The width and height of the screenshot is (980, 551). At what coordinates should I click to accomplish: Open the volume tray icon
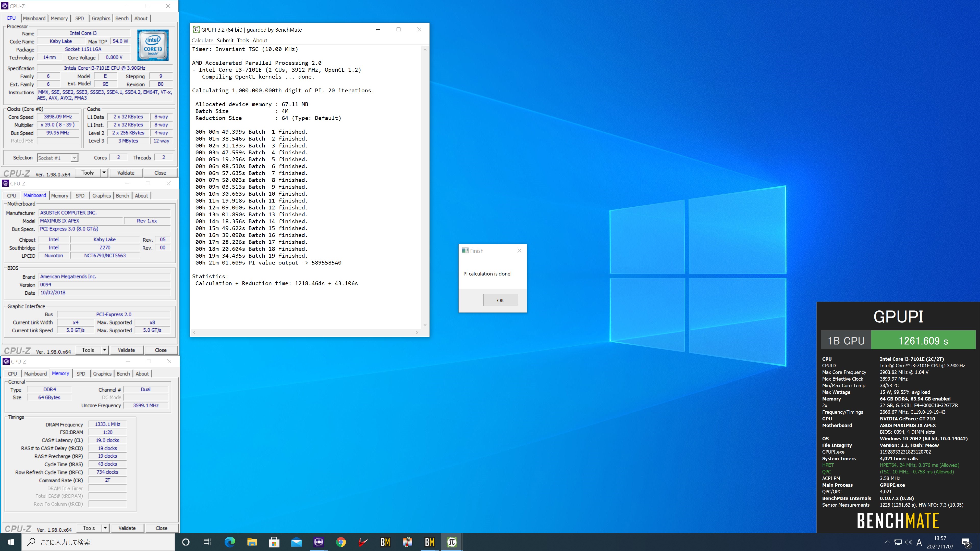[x=909, y=542]
